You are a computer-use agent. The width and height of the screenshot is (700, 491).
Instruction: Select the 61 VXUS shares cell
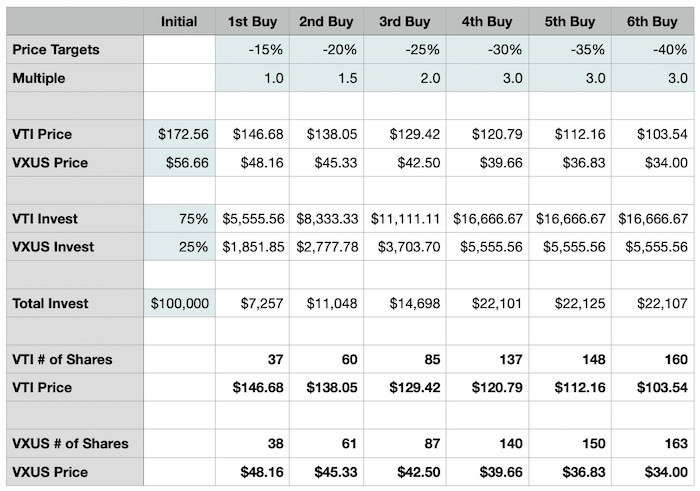point(326,444)
